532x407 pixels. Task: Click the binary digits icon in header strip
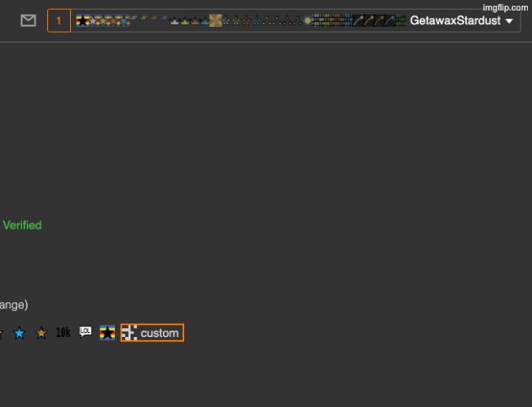[x=326, y=20]
